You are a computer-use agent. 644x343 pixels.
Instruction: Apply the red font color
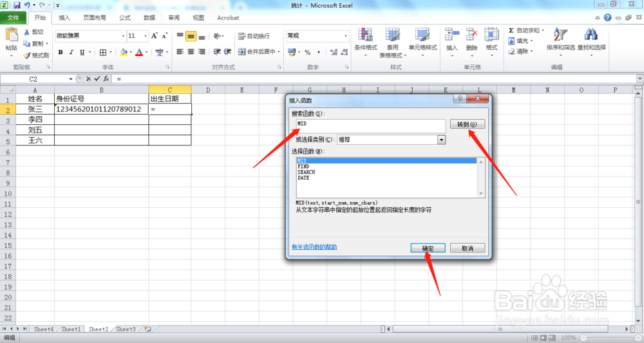139,52
